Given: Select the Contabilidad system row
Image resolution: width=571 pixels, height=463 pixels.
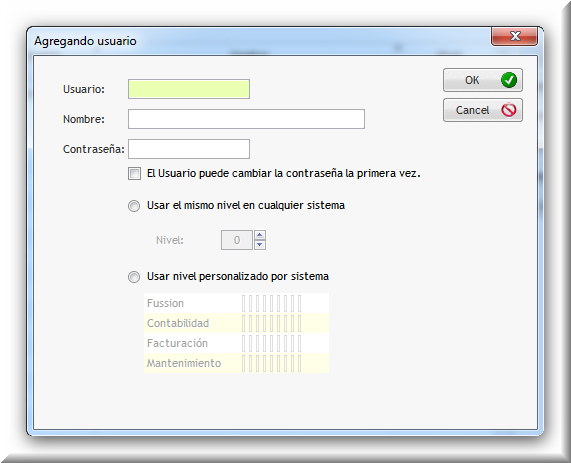Looking at the screenshot, I should (236, 323).
